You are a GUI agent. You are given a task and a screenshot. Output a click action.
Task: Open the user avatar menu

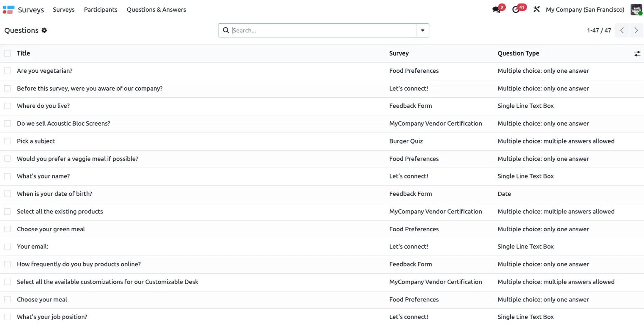636,10
